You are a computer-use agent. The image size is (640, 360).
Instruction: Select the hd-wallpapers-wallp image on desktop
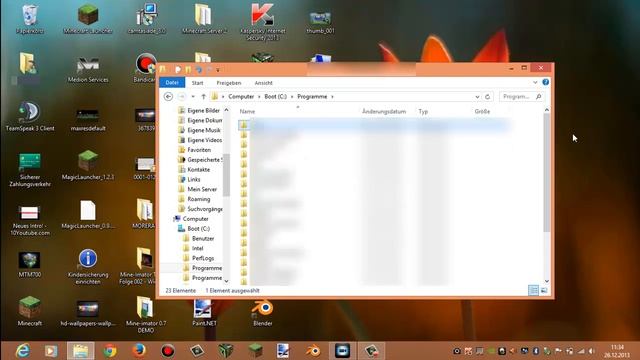pos(88,313)
